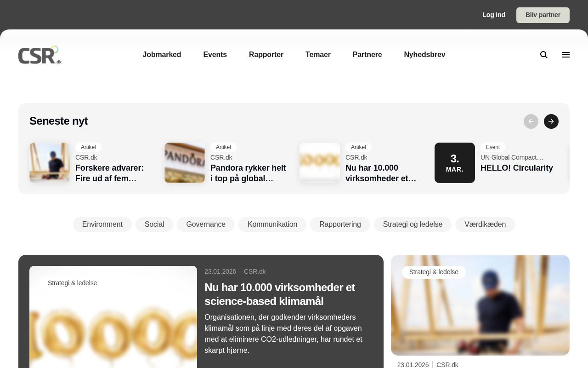The image size is (588, 368).
Task: Go back with left arrow button
Action: click(531, 121)
